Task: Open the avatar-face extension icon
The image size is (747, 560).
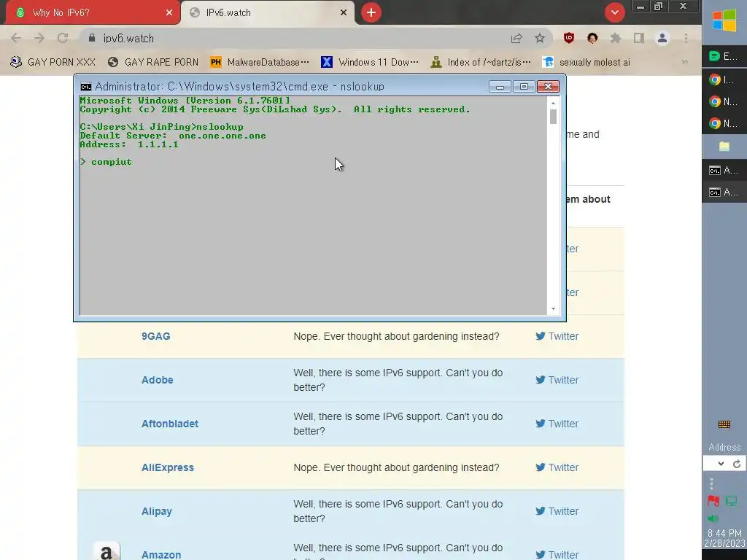Action: pyautogui.click(x=592, y=38)
